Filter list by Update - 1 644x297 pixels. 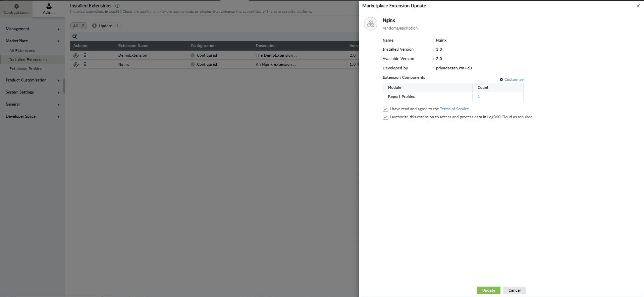[106, 26]
